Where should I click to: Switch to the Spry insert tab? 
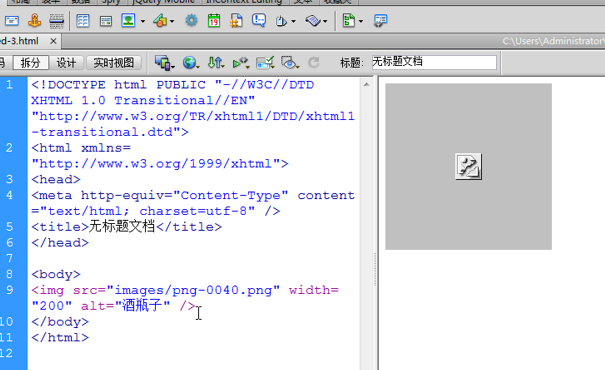pos(111,2)
